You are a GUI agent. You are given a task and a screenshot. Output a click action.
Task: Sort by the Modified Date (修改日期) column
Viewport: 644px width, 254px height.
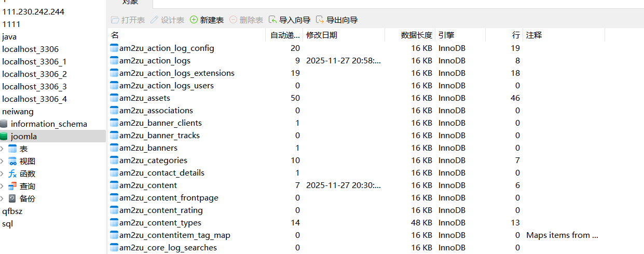[x=342, y=35]
